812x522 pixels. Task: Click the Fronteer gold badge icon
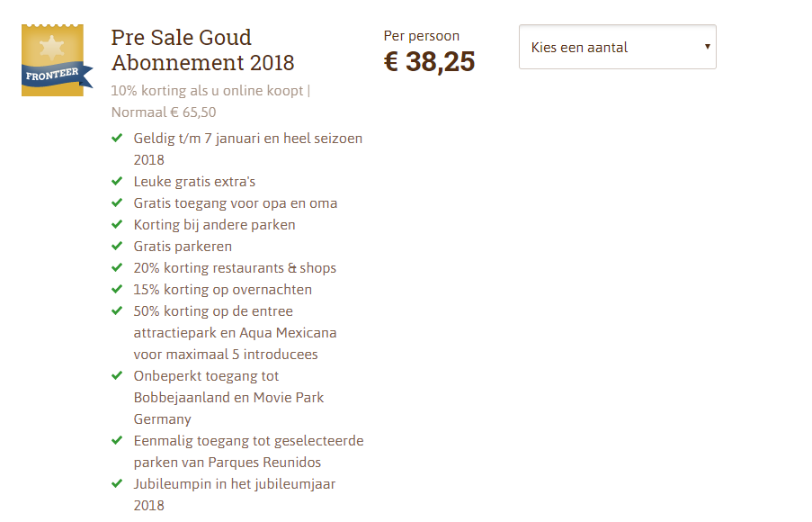pos(52,60)
